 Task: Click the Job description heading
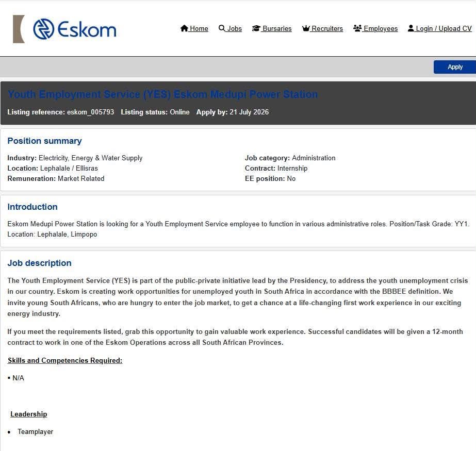point(40,263)
